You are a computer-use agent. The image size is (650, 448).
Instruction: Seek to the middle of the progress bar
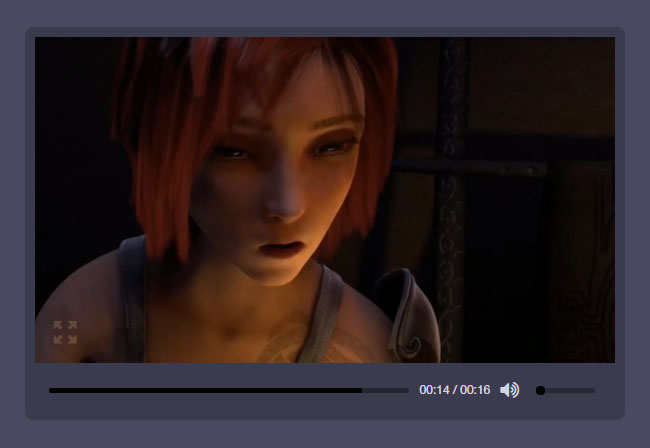229,390
